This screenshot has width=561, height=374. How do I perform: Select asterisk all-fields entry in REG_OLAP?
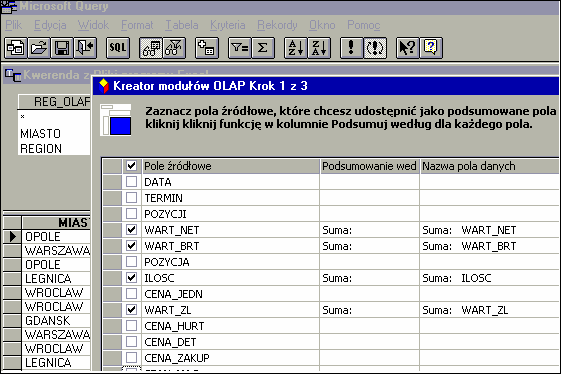click(23, 116)
